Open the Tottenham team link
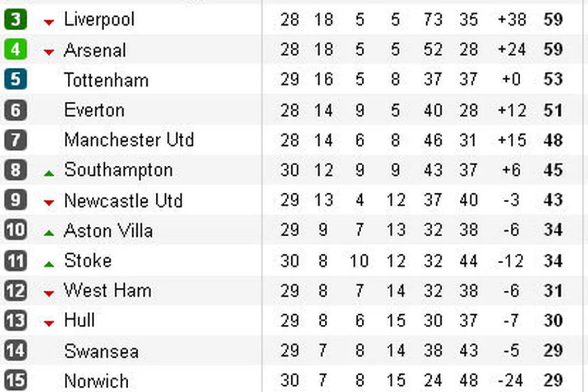588x392 pixels. pos(106,80)
